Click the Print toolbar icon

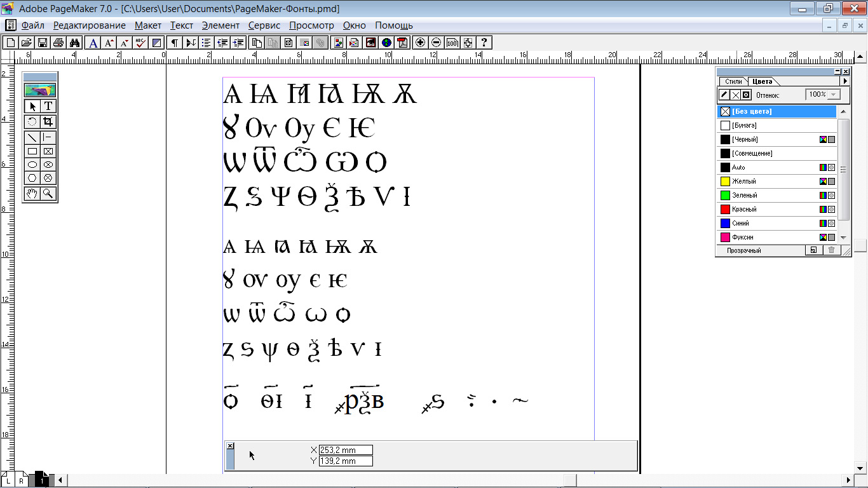coord(58,43)
